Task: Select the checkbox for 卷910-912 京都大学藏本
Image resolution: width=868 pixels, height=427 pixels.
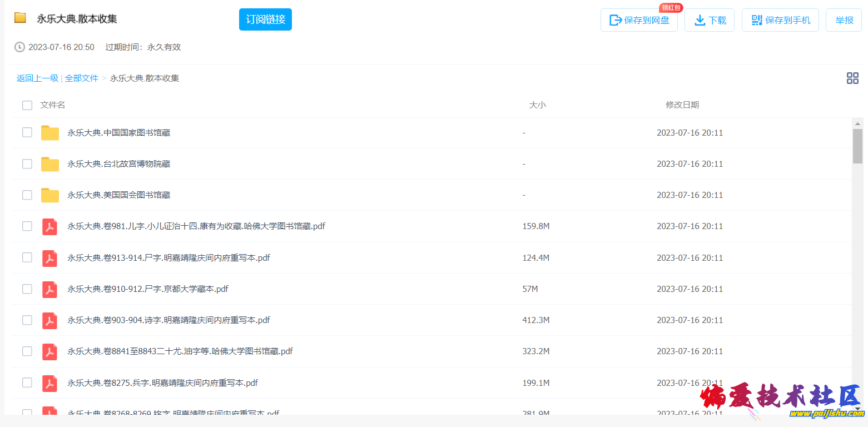Action: coord(27,289)
